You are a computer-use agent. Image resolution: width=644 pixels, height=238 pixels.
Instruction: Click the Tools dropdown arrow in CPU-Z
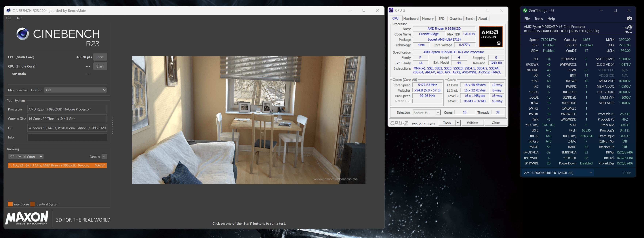pos(458,123)
